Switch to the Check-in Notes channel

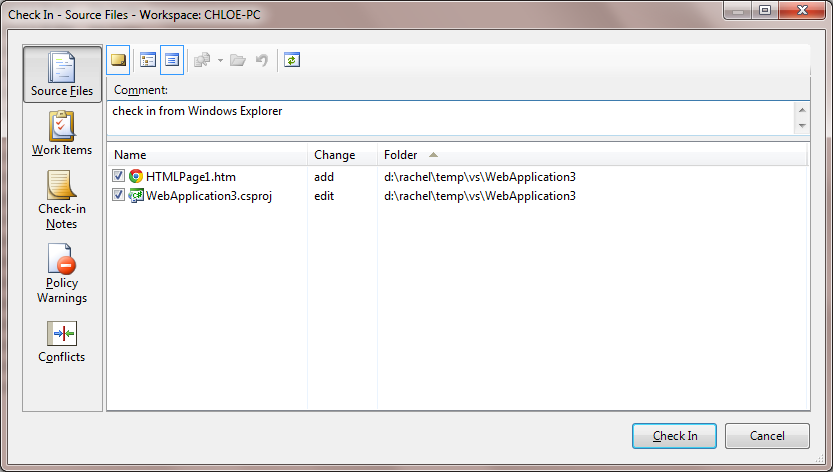[62, 201]
